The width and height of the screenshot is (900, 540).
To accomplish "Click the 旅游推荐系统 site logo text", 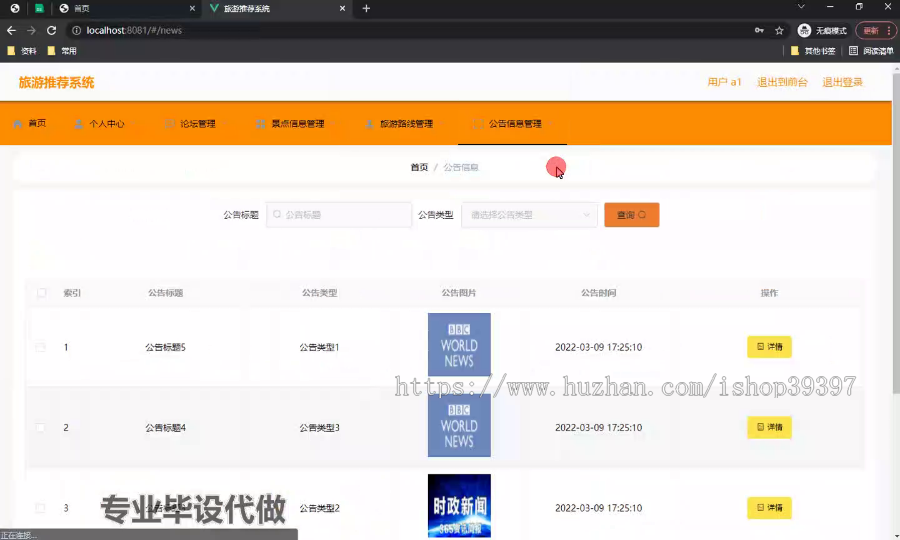I will 56,83.
